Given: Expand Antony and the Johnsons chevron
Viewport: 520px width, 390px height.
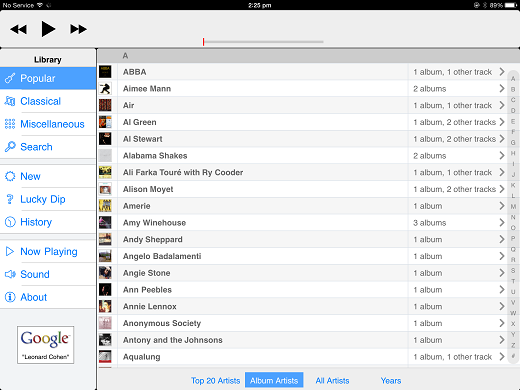Looking at the screenshot, I should (x=502, y=340).
